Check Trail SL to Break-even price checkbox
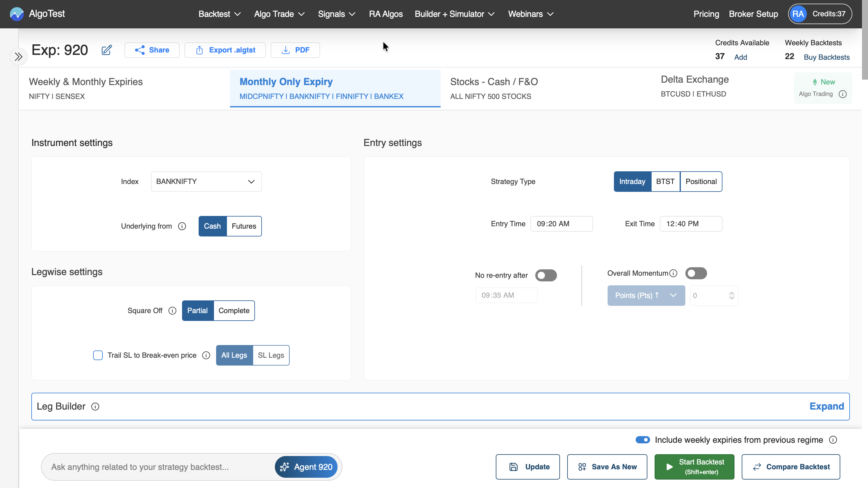The height and width of the screenshot is (488, 868). [98, 356]
